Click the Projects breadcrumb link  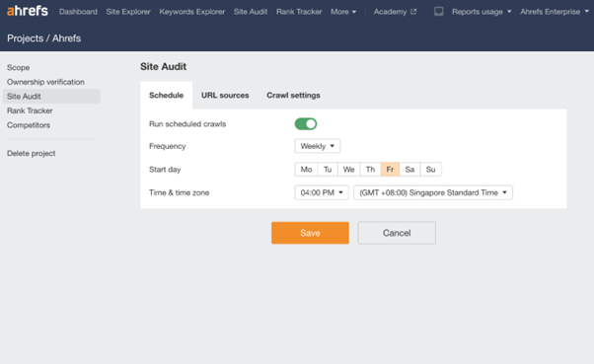click(25, 38)
